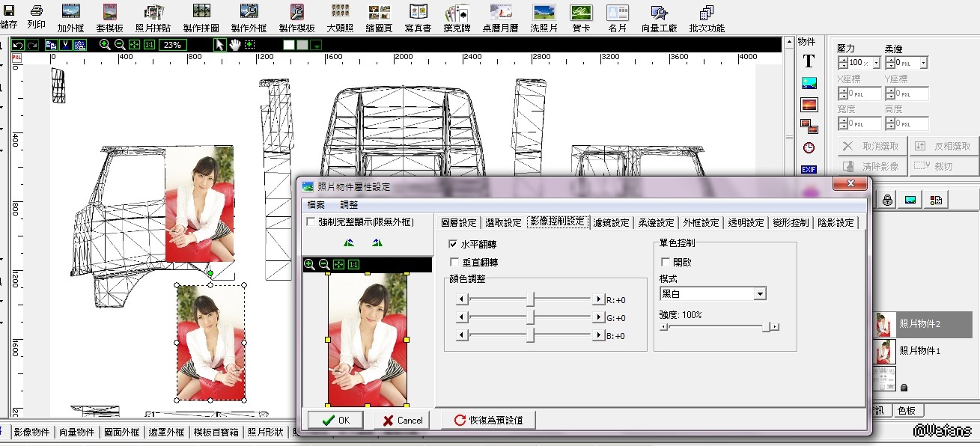
Task: Click the lock layer icon
Action: pos(886,200)
